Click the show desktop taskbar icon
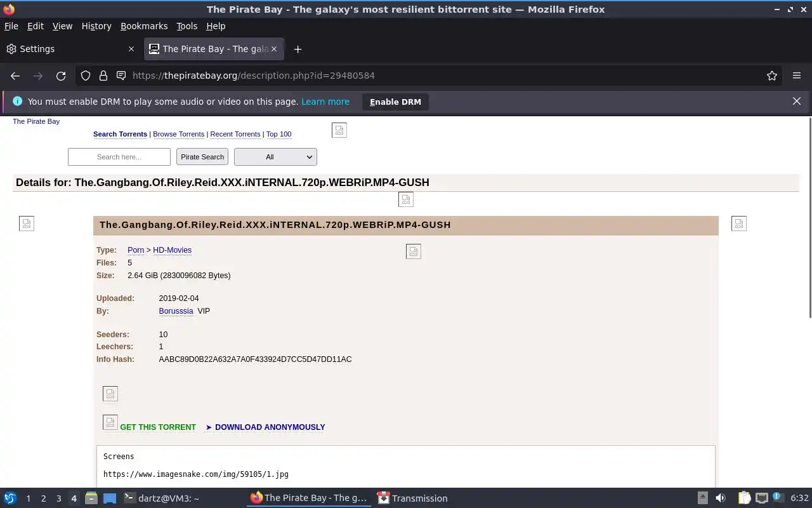The height and width of the screenshot is (508, 812). pyautogui.click(x=110, y=498)
